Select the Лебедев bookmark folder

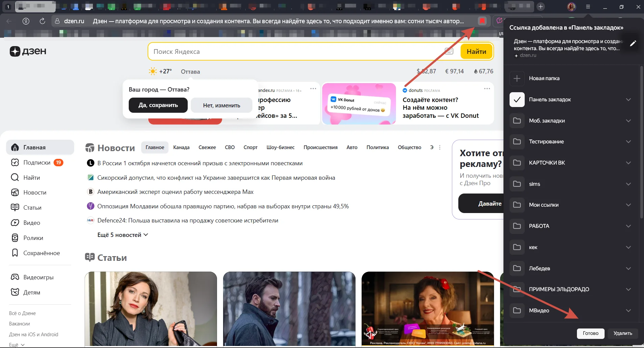(x=571, y=268)
